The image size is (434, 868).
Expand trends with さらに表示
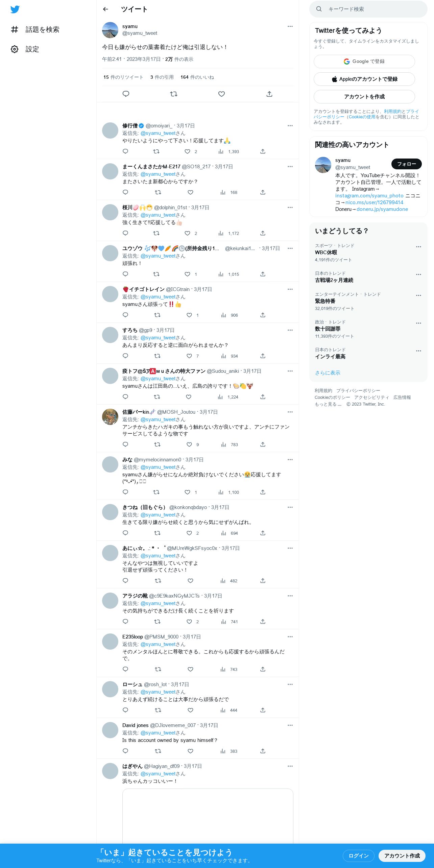pyautogui.click(x=328, y=373)
